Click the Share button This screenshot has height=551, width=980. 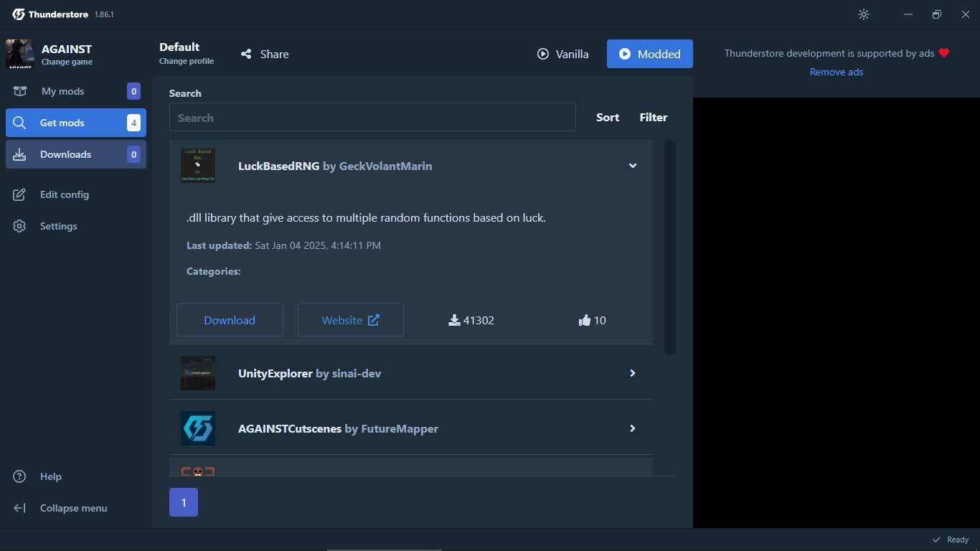265,54
